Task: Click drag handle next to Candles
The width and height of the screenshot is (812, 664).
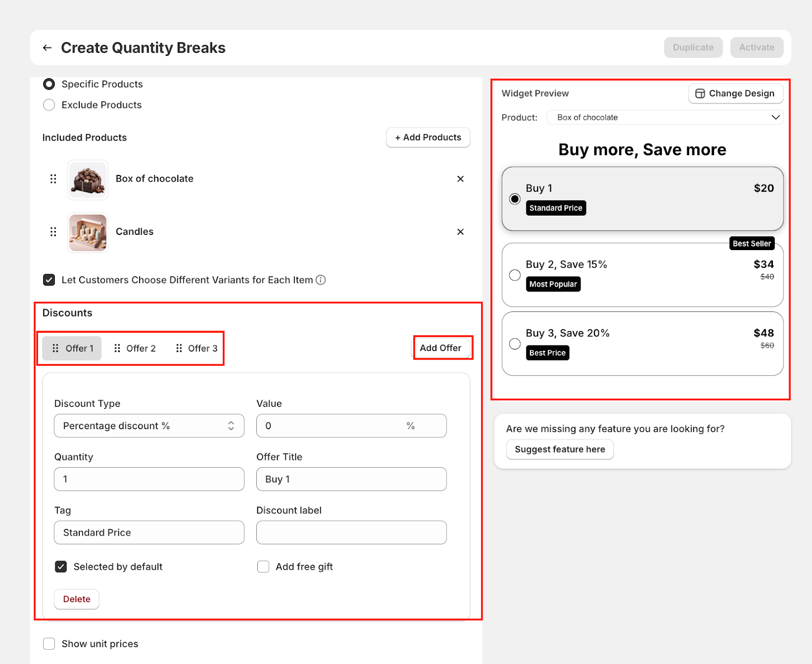Action: [53, 232]
